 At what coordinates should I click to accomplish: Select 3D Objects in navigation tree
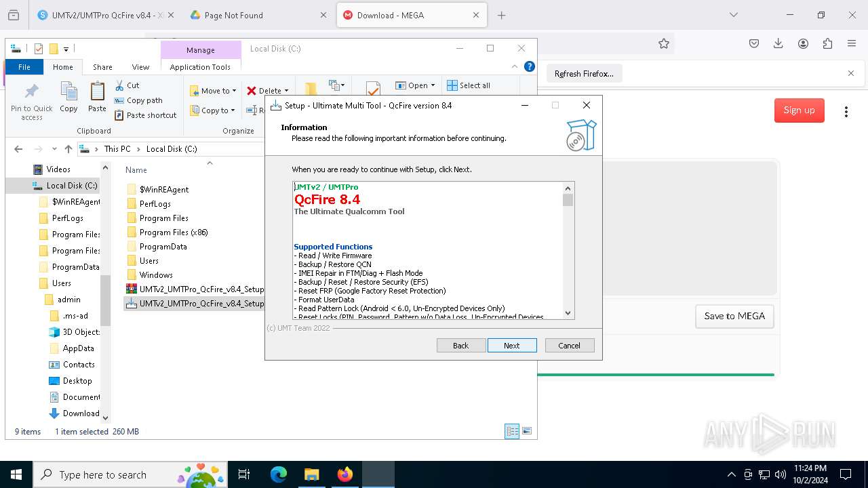[81, 332]
